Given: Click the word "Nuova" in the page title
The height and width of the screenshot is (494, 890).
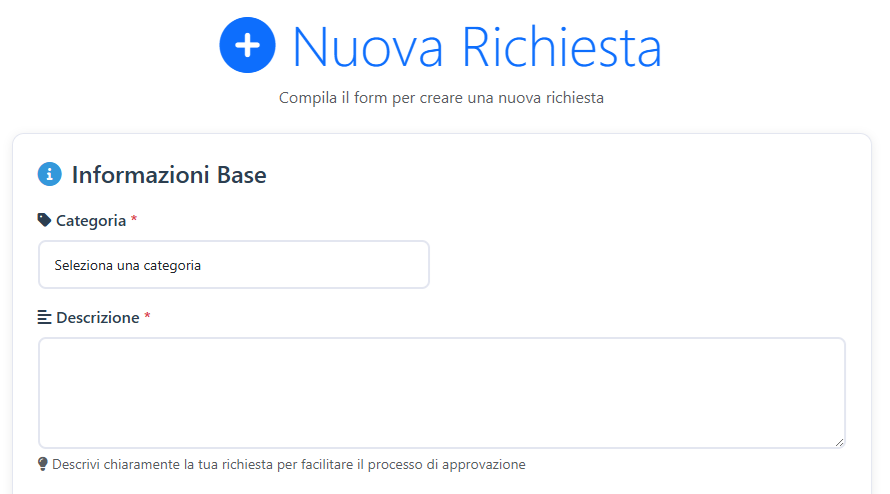Looking at the screenshot, I should click(367, 46).
